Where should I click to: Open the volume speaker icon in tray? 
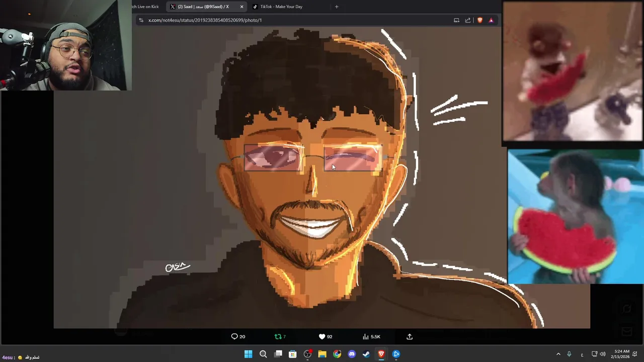pyautogui.click(x=603, y=354)
